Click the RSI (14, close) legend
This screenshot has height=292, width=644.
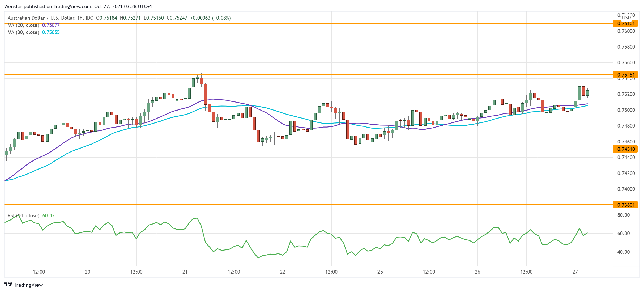pos(23,215)
